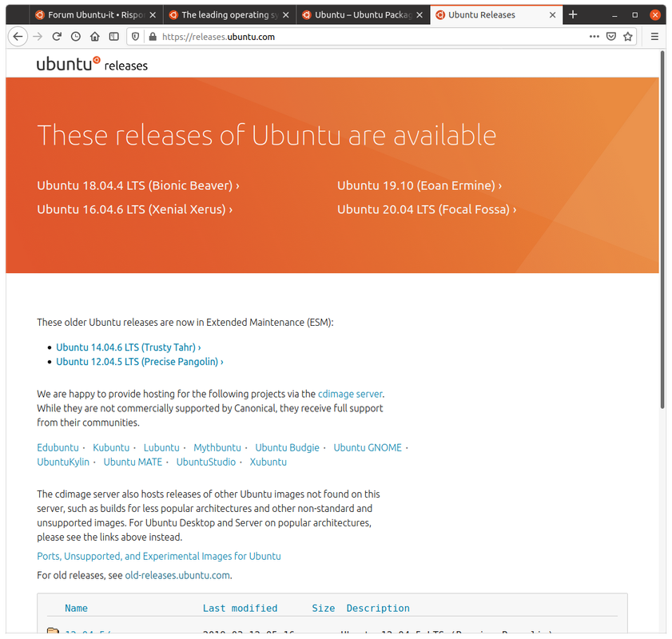Open the Ubuntu GNOME link
This screenshot has width=672, height=639.
368,447
